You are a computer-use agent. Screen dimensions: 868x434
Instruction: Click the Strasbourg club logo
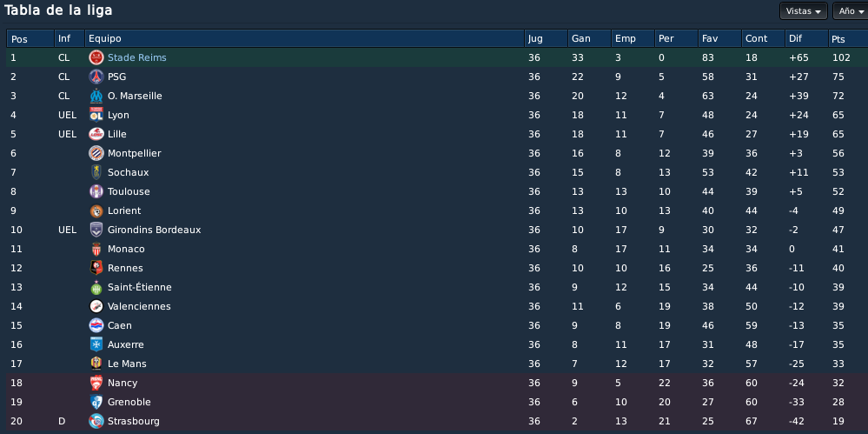(x=96, y=421)
